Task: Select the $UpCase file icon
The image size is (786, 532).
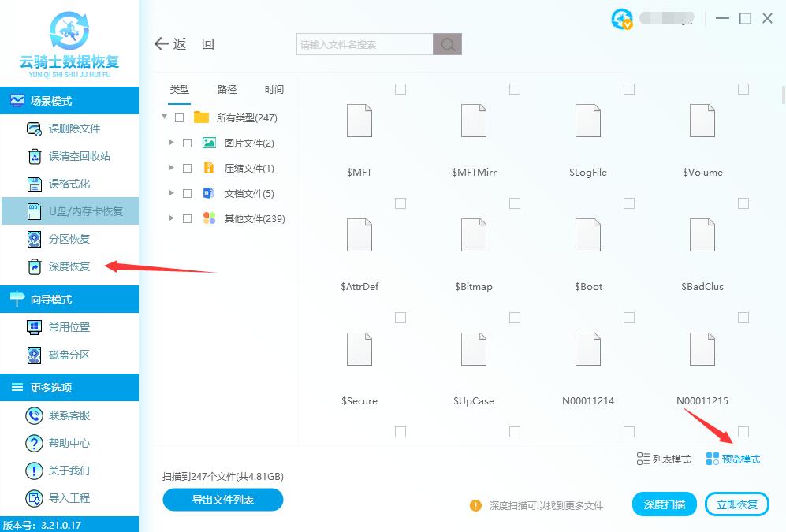Action: click(474, 349)
